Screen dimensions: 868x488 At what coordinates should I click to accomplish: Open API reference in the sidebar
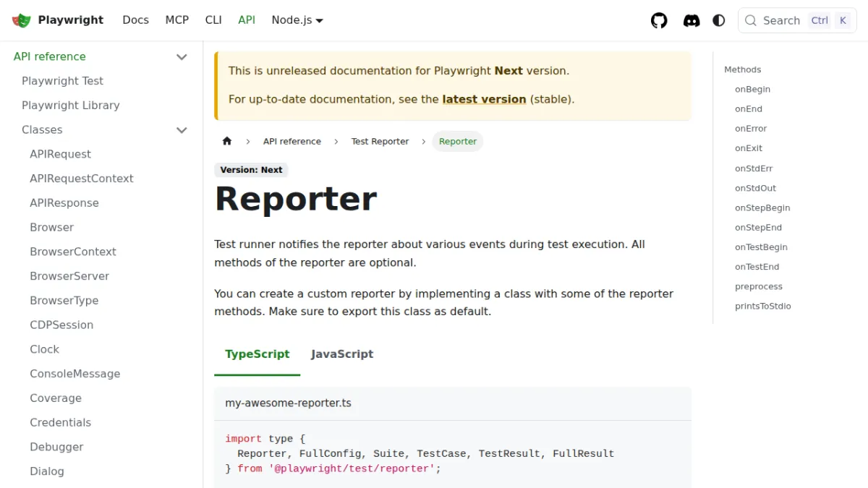[x=50, y=56]
